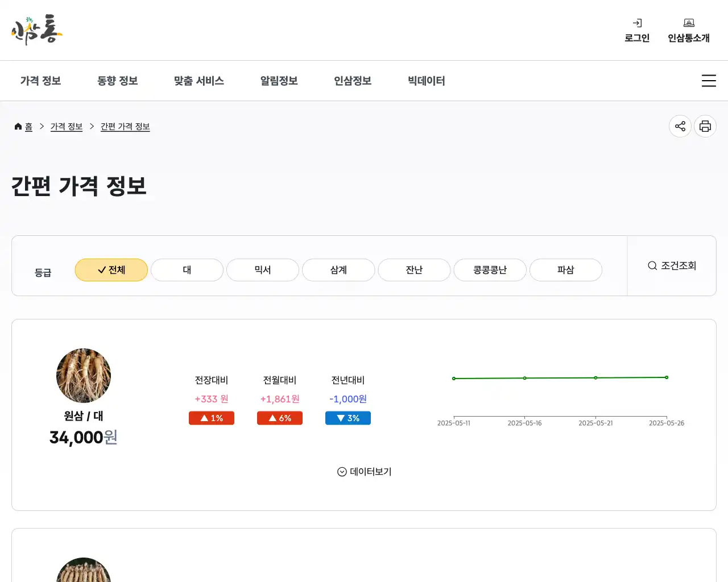The width and height of the screenshot is (728, 582).
Task: Click the 전장대비 label
Action: (212, 380)
